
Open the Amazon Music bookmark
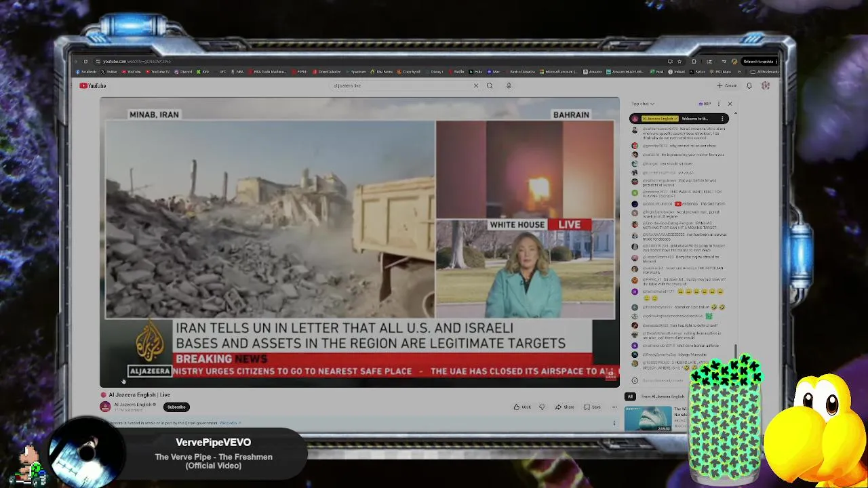(625, 72)
